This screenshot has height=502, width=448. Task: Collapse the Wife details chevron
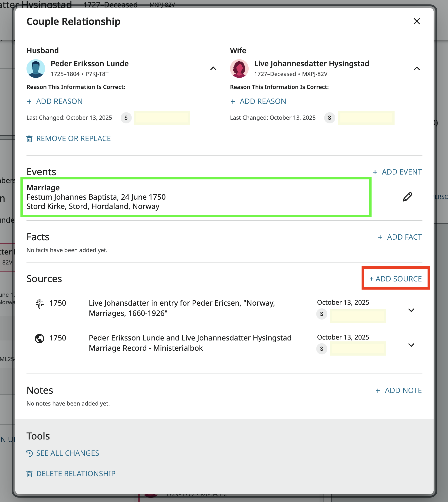point(416,68)
